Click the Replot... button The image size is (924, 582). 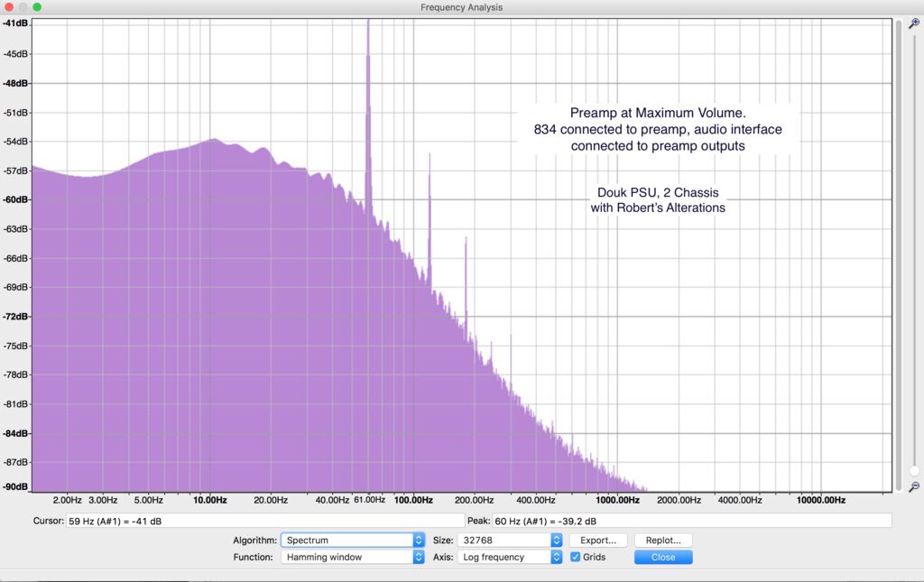[663, 540]
